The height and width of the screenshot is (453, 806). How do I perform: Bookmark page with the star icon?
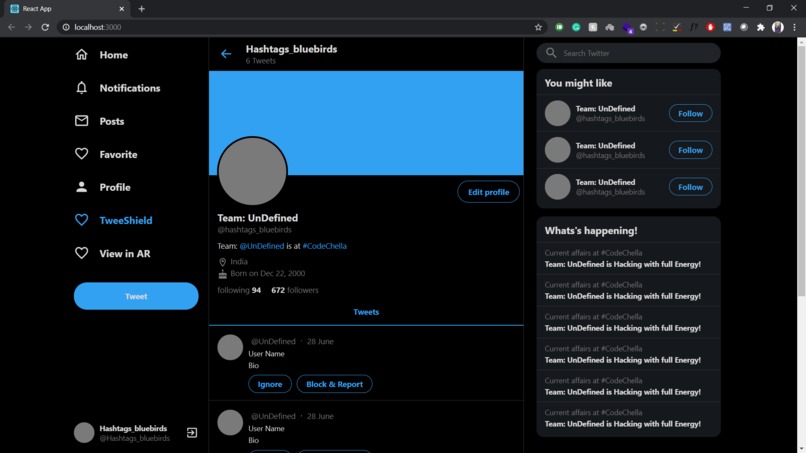click(x=538, y=27)
